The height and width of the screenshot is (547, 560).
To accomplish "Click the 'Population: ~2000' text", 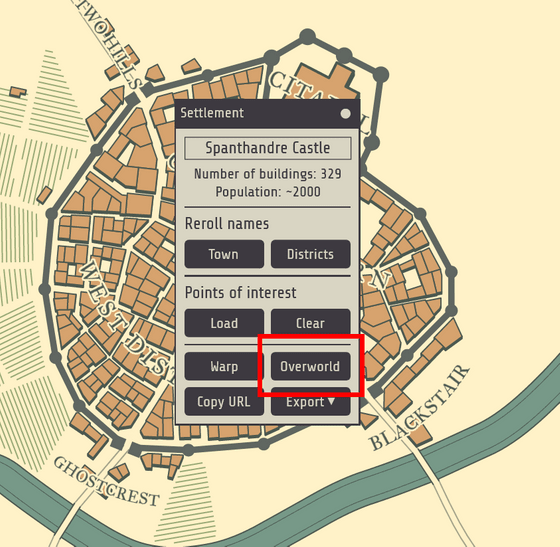I will (268, 192).
